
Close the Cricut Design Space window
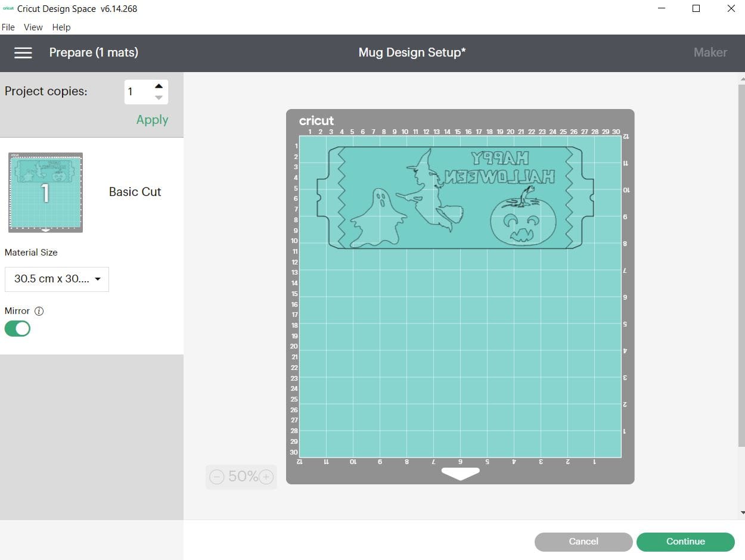(731, 9)
